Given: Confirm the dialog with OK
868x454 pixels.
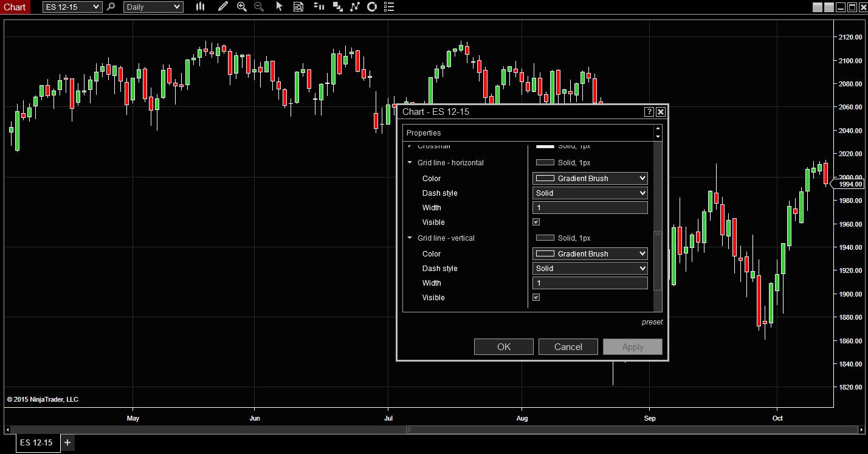Looking at the screenshot, I should pos(504,346).
